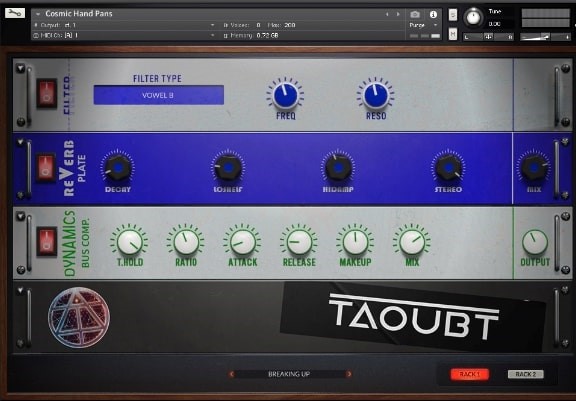Open the Filter Type VOWEL B selector
The width and height of the screenshot is (576, 401).
pyautogui.click(x=159, y=95)
